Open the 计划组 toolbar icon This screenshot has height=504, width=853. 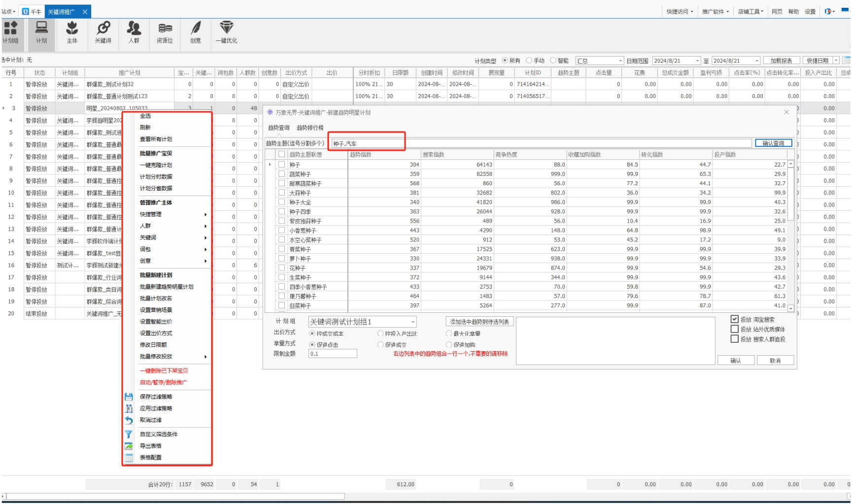[10, 33]
